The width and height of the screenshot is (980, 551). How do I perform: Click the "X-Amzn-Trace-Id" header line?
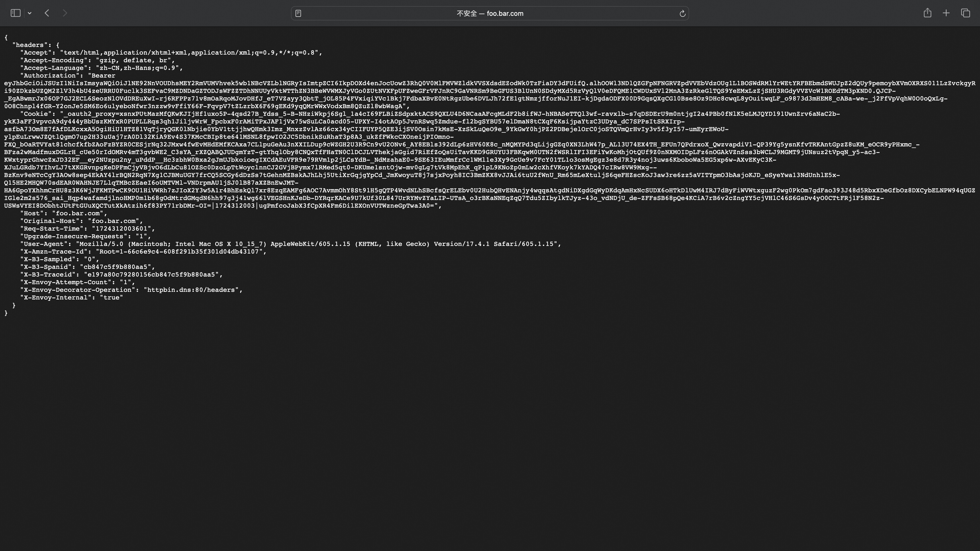click(x=143, y=251)
